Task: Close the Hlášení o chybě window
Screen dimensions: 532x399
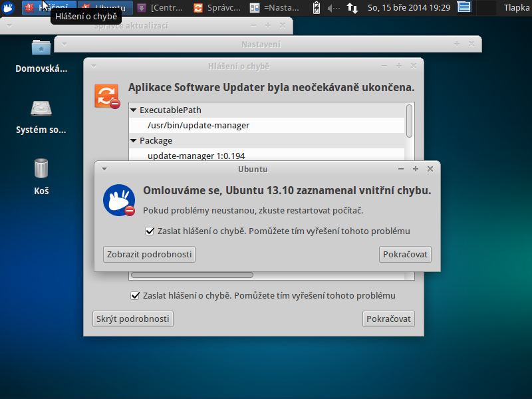Action: [413, 66]
